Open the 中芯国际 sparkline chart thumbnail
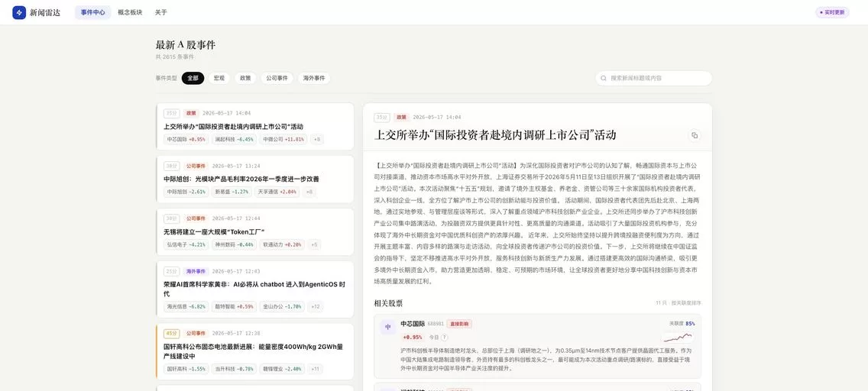The image size is (868, 391). 678,338
